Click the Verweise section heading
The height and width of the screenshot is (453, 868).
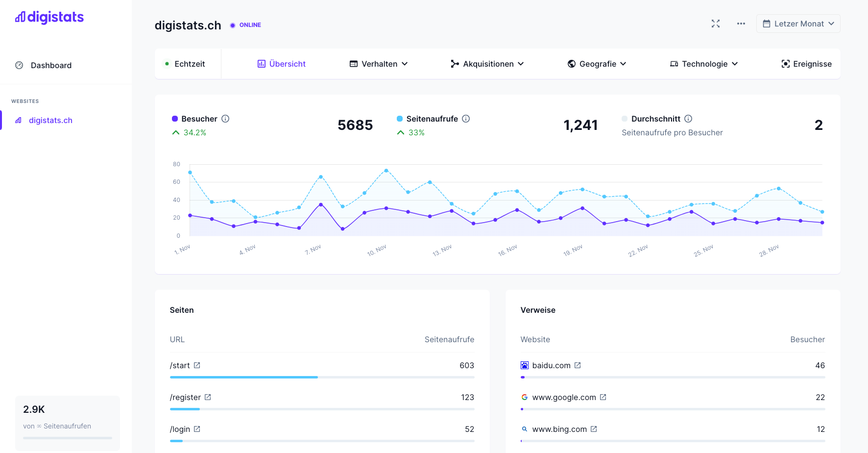pyautogui.click(x=538, y=310)
